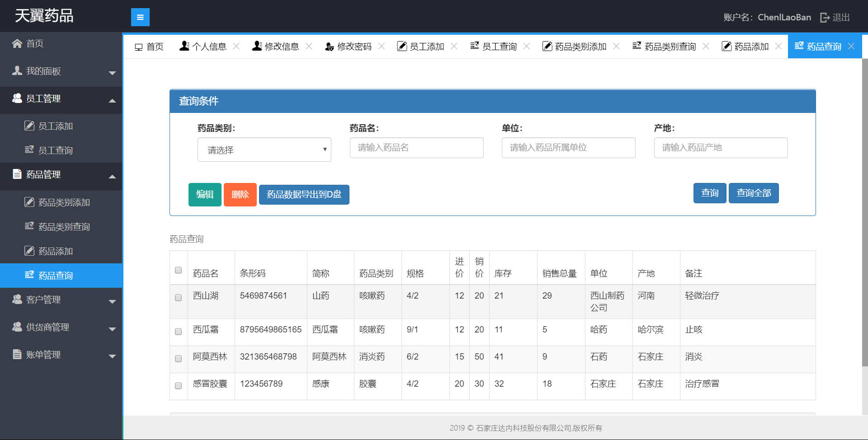868x440 pixels.
Task: Click the 药品数据导出到D盘 button
Action: click(x=304, y=194)
